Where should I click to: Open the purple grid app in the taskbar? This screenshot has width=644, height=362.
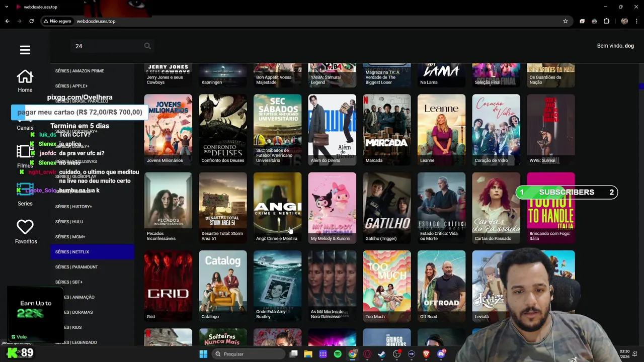(323, 354)
